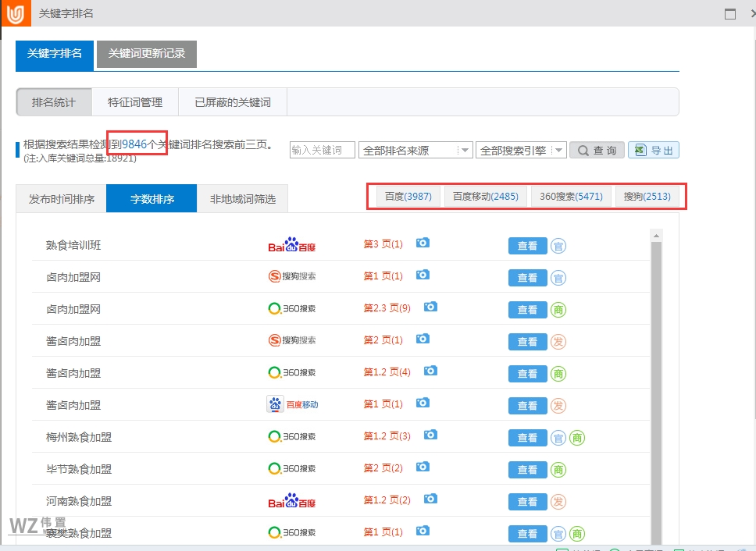Toggle the 百度移动(2485) engine filter
The height and width of the screenshot is (551, 756).
[x=484, y=196]
